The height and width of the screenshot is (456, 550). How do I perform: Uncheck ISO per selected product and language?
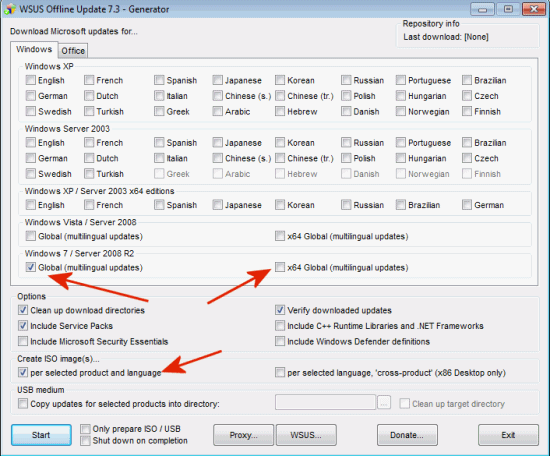(x=23, y=372)
